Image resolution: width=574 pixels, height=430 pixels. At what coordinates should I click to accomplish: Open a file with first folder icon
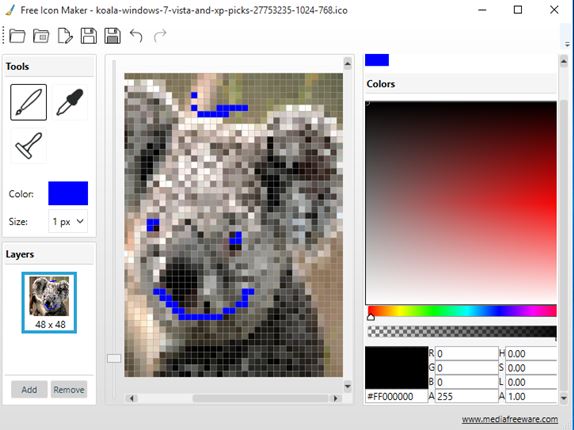coord(17,36)
